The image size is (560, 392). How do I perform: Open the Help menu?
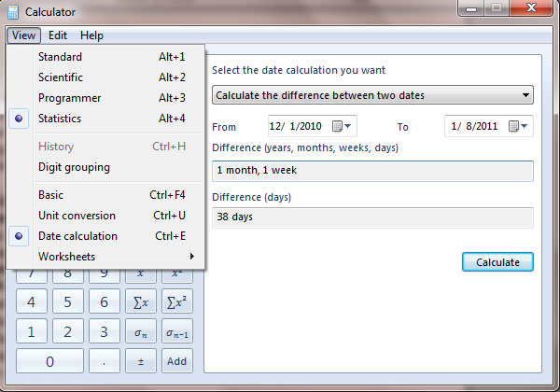click(x=91, y=35)
